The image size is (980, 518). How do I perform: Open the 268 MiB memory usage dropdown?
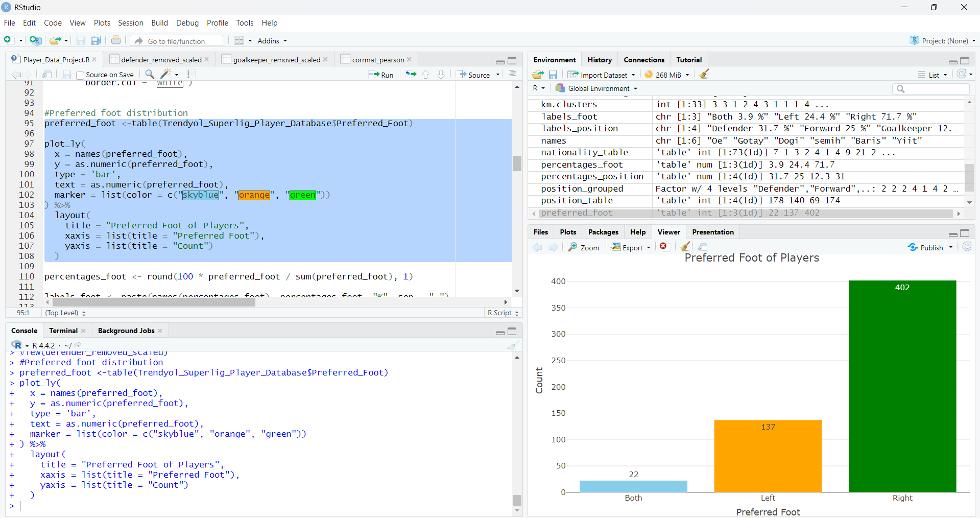pos(666,75)
